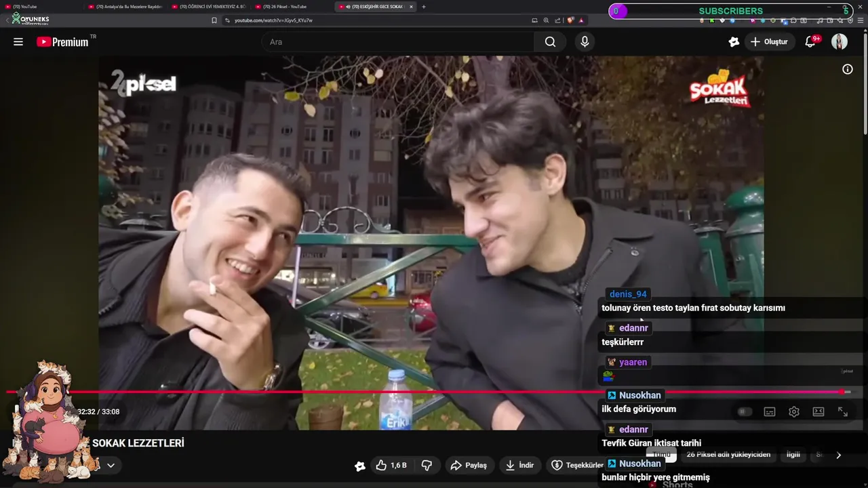Open the SOKAK Lezzetleri channel watermark
Viewport: 868px width, 488px height.
point(720,88)
